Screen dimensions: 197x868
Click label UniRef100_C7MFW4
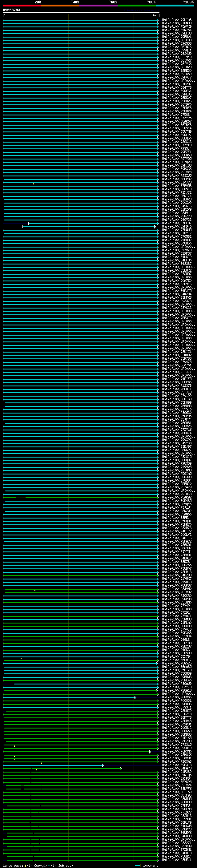pyautogui.click(x=177, y=806)
